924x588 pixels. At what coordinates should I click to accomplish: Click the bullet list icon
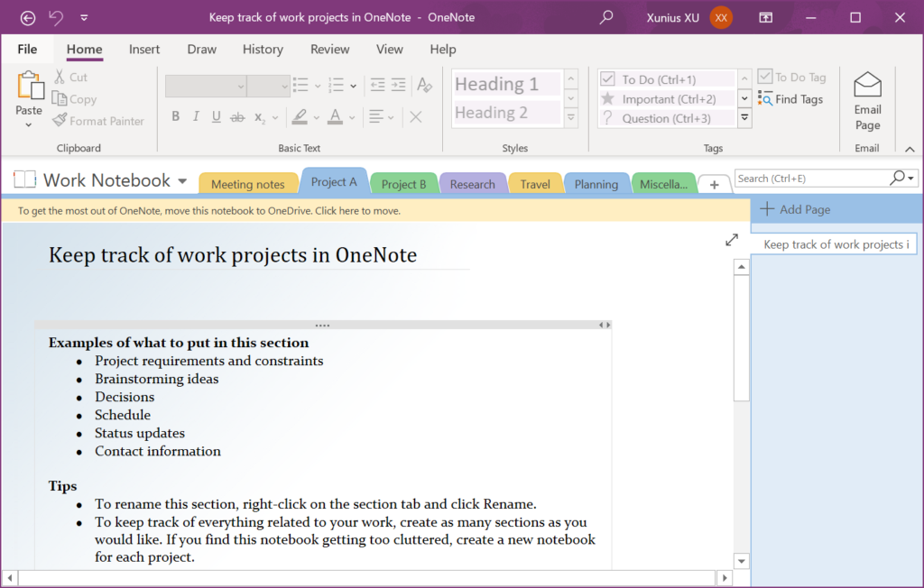point(300,86)
